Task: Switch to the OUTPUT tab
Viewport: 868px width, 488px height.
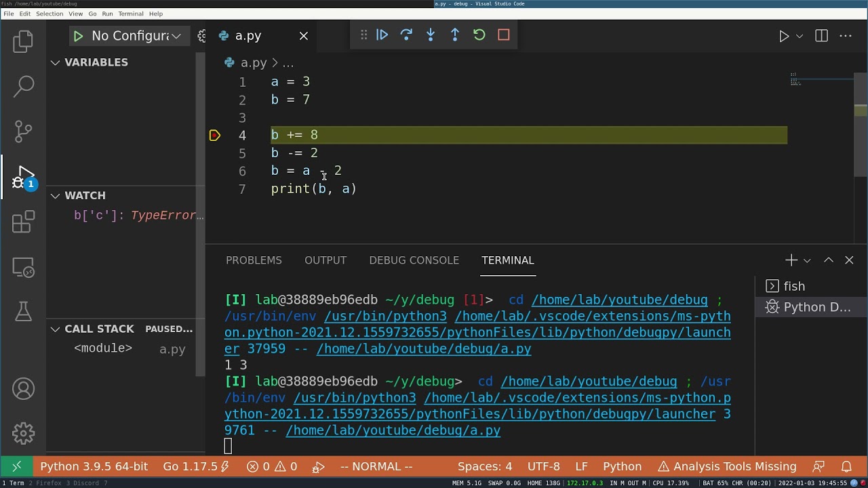Action: 325,260
